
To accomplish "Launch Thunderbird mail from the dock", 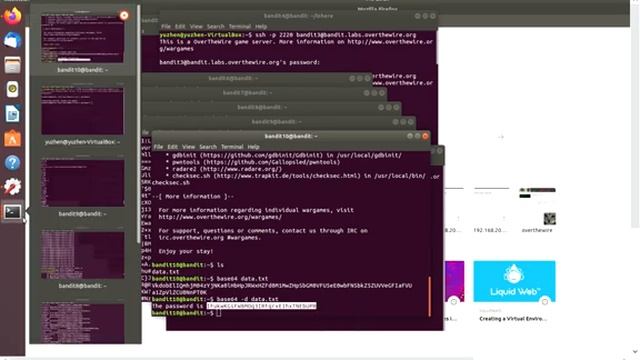I will [12, 40].
